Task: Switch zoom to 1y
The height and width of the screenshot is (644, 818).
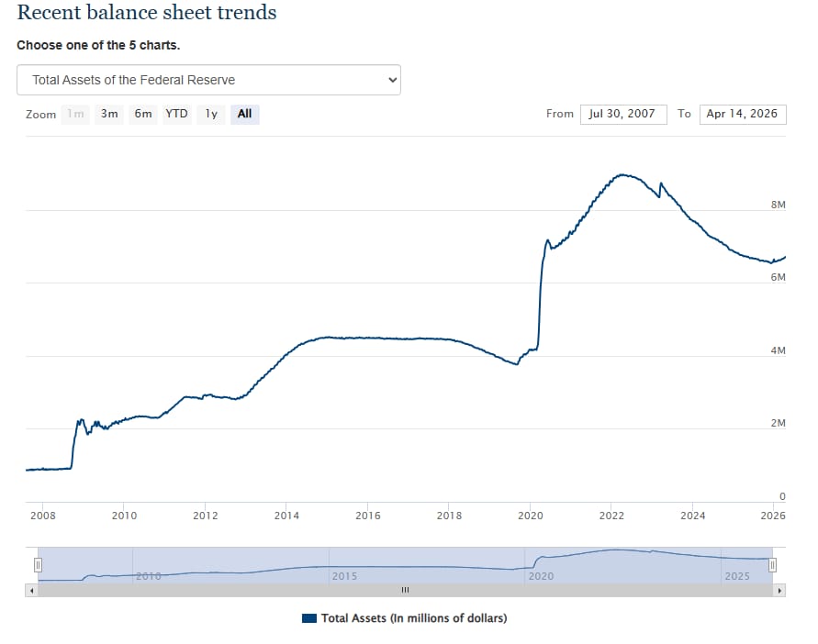Action: (211, 114)
